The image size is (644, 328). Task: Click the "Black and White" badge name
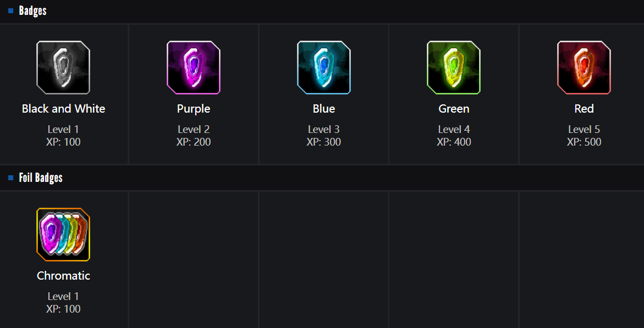63,109
